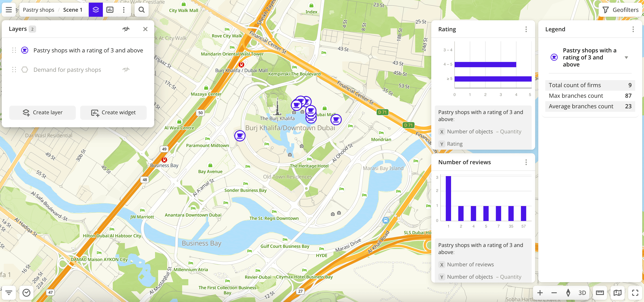Reset map orientation with compass icon
This screenshot has width=644, height=302.
point(568,293)
